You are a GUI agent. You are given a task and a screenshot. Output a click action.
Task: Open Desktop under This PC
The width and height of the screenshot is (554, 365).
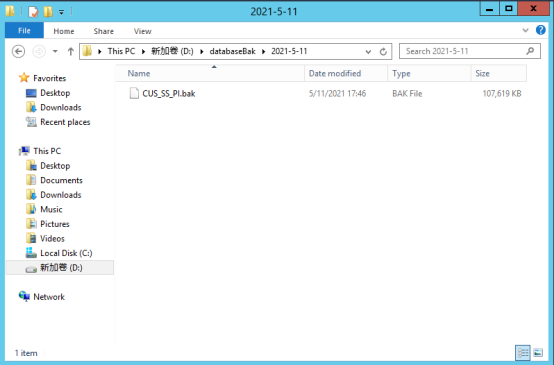point(55,166)
